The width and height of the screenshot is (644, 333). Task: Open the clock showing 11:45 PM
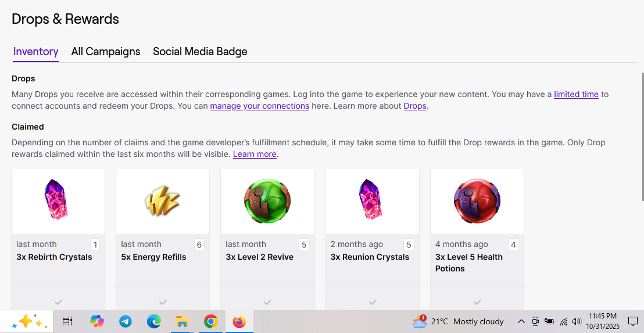pos(603,321)
